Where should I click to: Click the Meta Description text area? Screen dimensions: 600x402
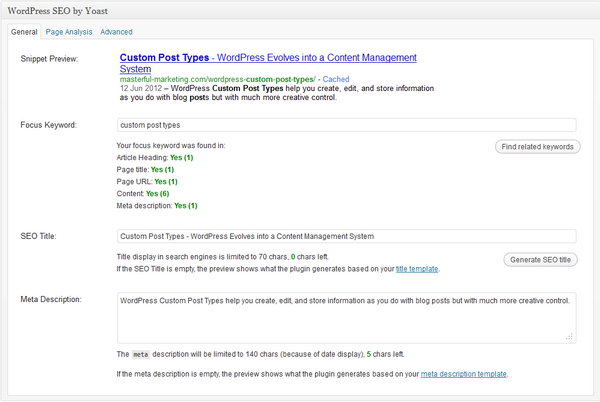346,318
